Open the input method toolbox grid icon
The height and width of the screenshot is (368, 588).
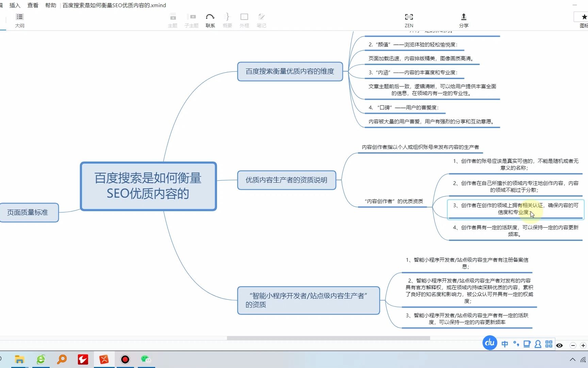click(549, 344)
